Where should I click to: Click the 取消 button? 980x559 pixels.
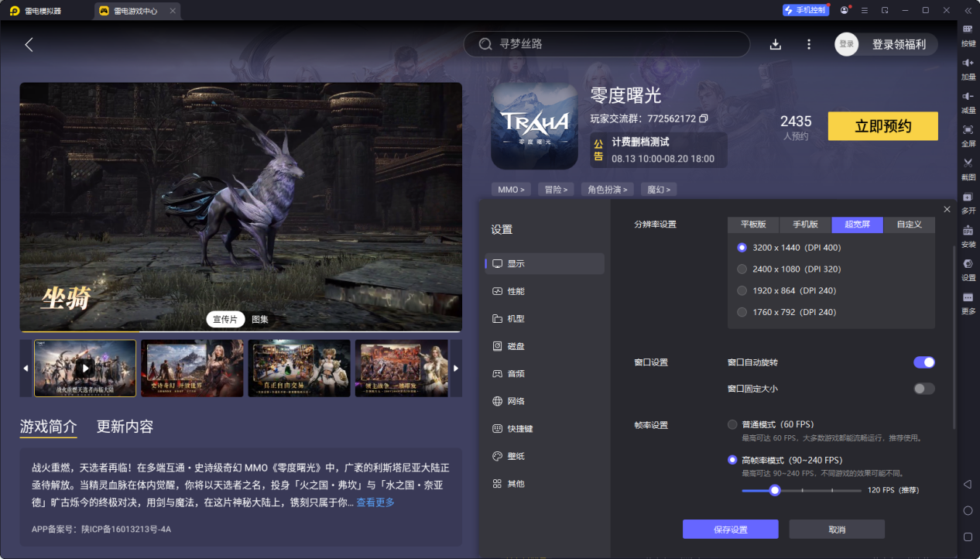point(837,530)
